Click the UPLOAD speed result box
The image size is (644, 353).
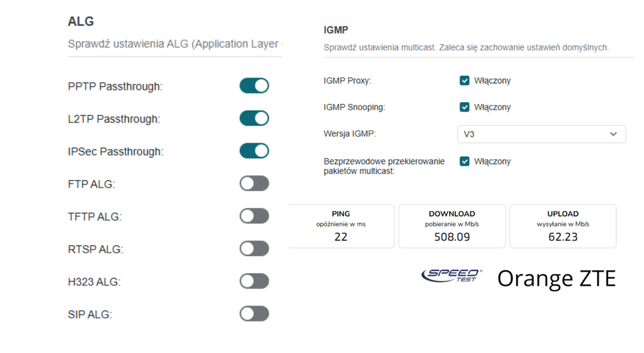tap(563, 226)
